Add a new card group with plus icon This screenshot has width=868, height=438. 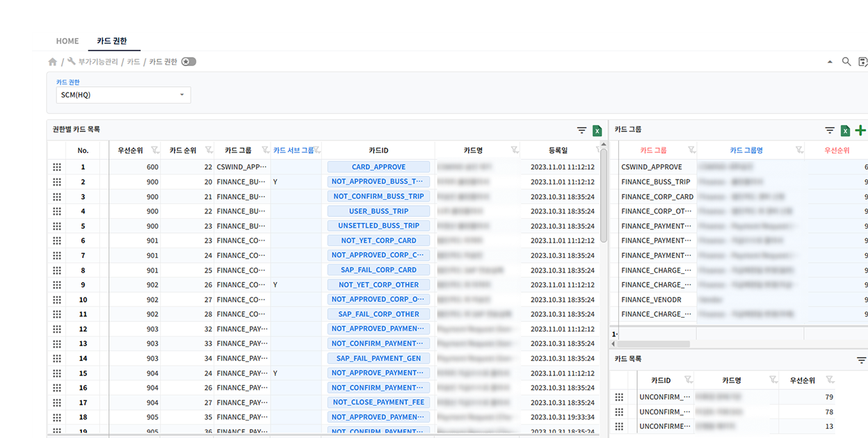[x=860, y=130]
